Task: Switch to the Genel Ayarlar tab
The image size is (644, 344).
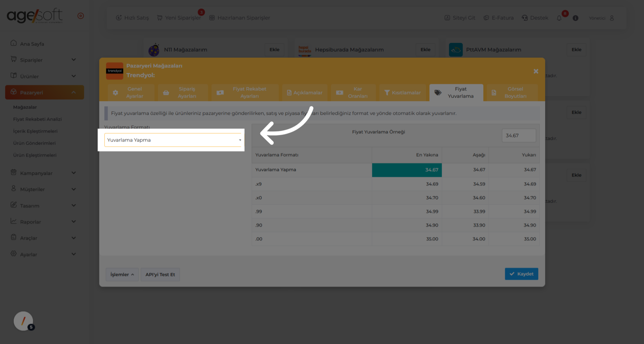Action: pos(131,92)
